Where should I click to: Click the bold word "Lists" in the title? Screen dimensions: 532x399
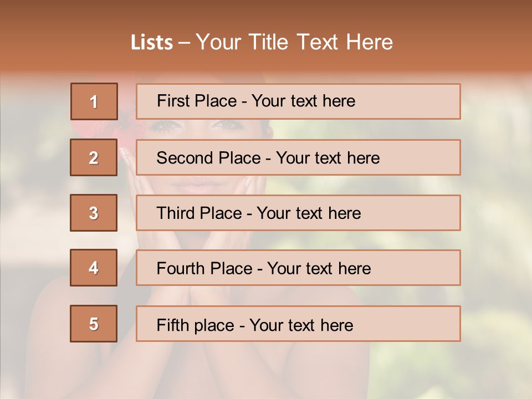click(x=151, y=42)
